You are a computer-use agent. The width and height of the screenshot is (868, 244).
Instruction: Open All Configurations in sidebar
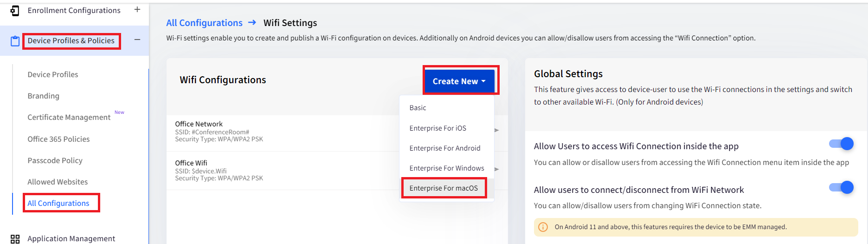pyautogui.click(x=58, y=203)
